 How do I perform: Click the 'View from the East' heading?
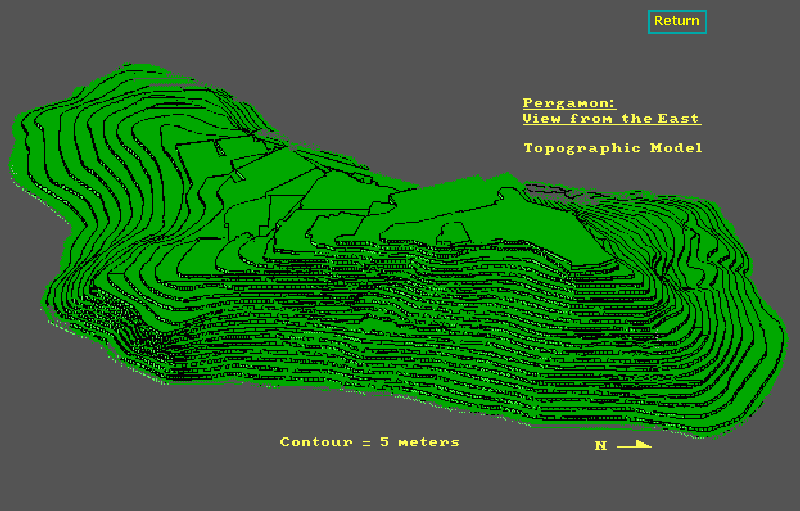coord(611,119)
